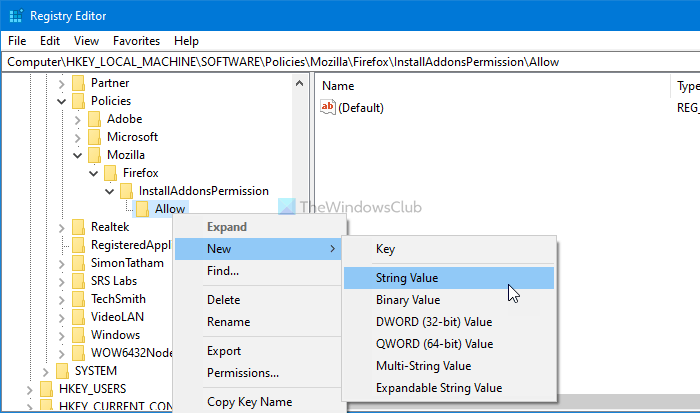Click the Registry Editor app icon in title bar
The image size is (700, 413).
click(x=16, y=16)
